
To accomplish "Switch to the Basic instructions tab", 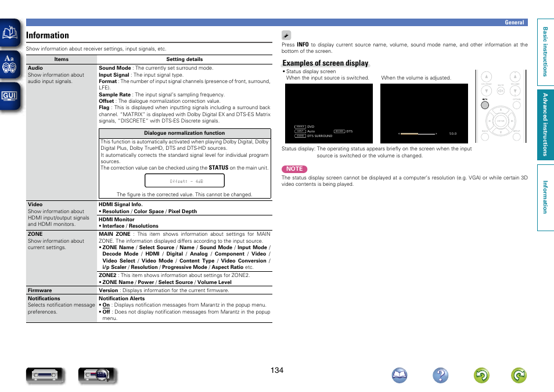I will [545, 52].
